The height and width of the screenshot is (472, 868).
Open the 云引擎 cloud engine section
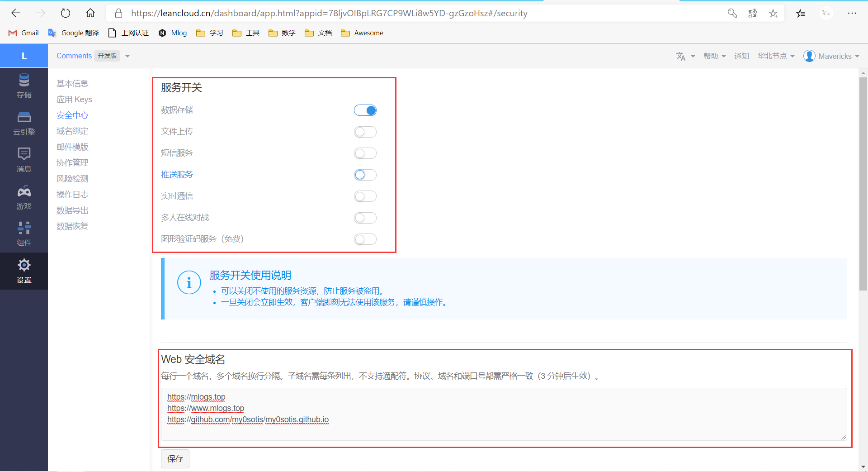coord(24,124)
